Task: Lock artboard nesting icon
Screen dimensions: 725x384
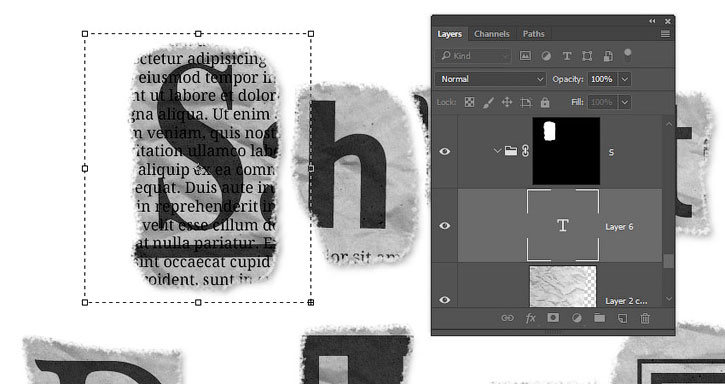Action: point(526,102)
